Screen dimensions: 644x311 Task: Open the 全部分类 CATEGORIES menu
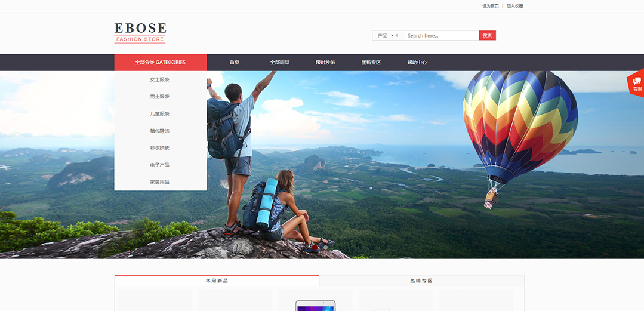click(x=160, y=63)
